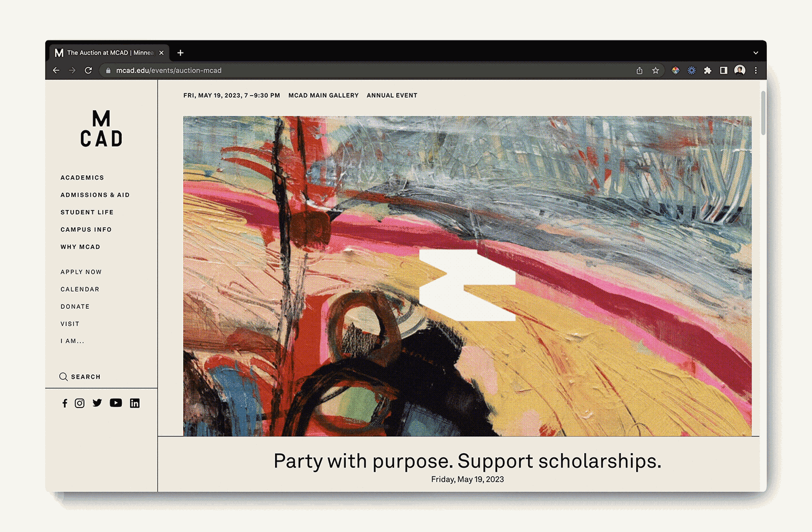Open MCAD LinkedIn icon
Viewport: 812px width, 532px height.
pos(135,403)
